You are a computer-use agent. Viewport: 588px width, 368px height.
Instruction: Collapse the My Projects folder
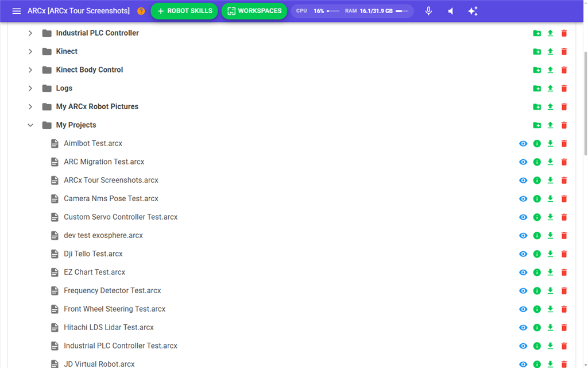(x=30, y=125)
